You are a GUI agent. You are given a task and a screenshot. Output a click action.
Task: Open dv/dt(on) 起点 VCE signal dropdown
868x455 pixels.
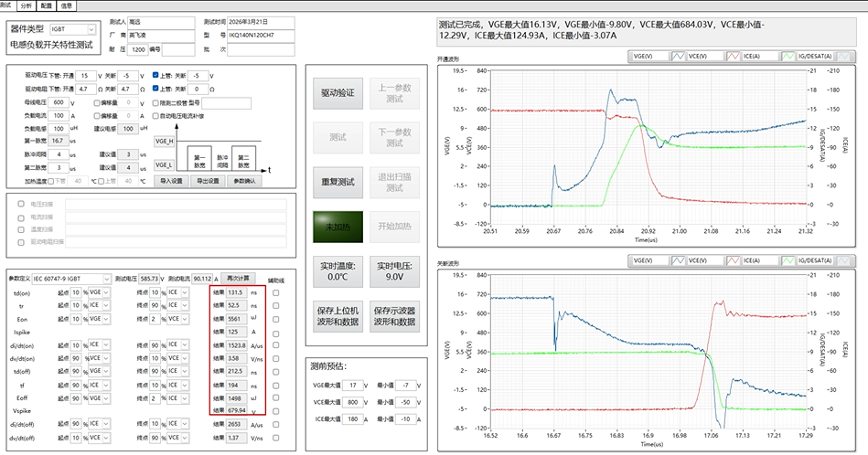pos(100,358)
